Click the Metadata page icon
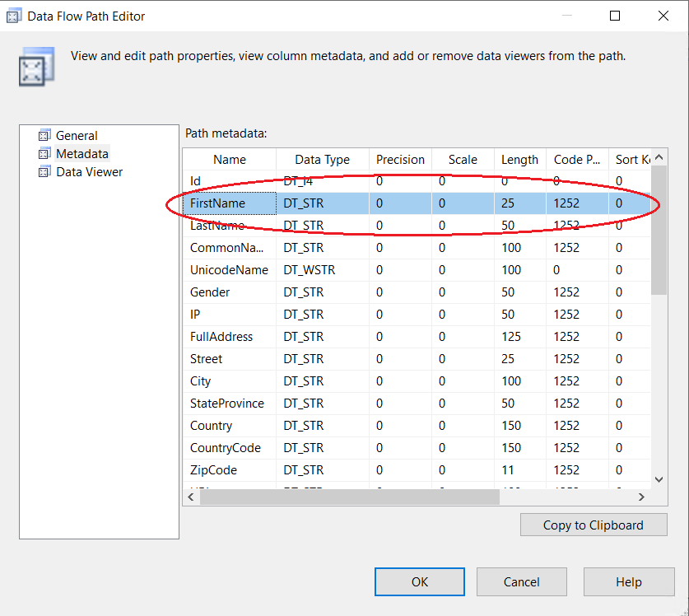 coord(44,154)
